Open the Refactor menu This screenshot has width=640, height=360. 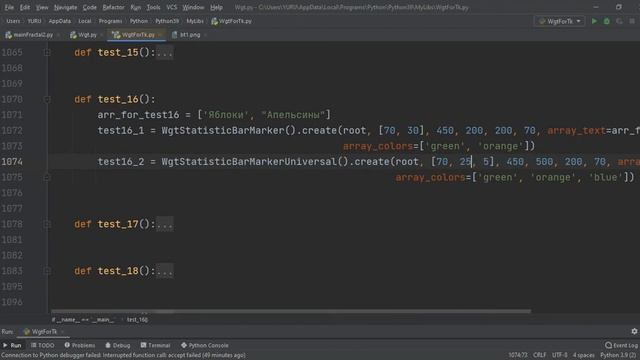(113, 7)
